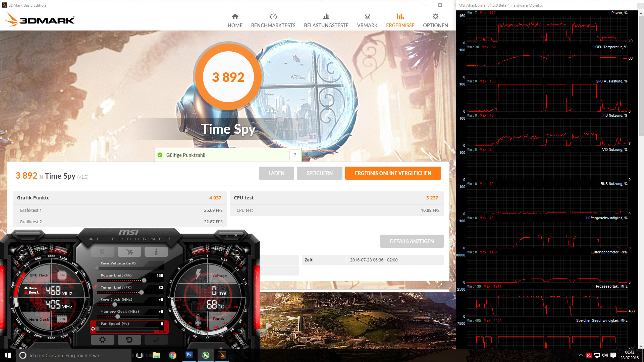
Task: Click the question mark next to Gültige Punktzahl
Action: [x=295, y=155]
